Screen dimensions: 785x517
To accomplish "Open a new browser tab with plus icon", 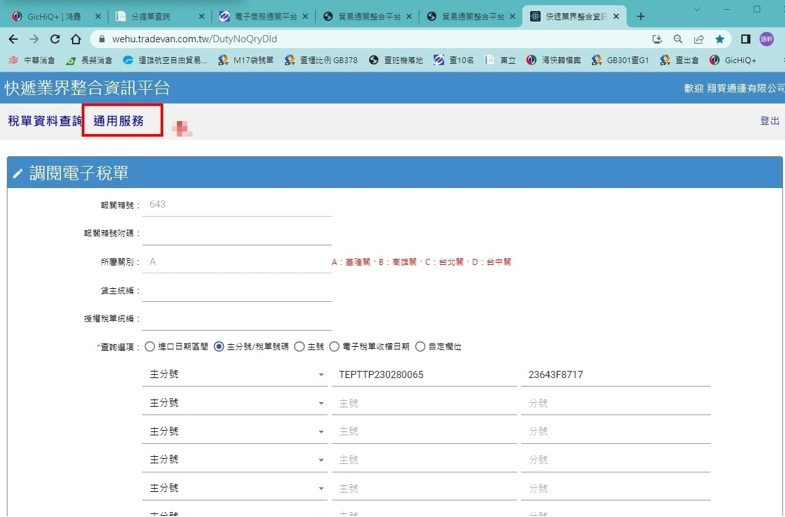I will coord(641,16).
